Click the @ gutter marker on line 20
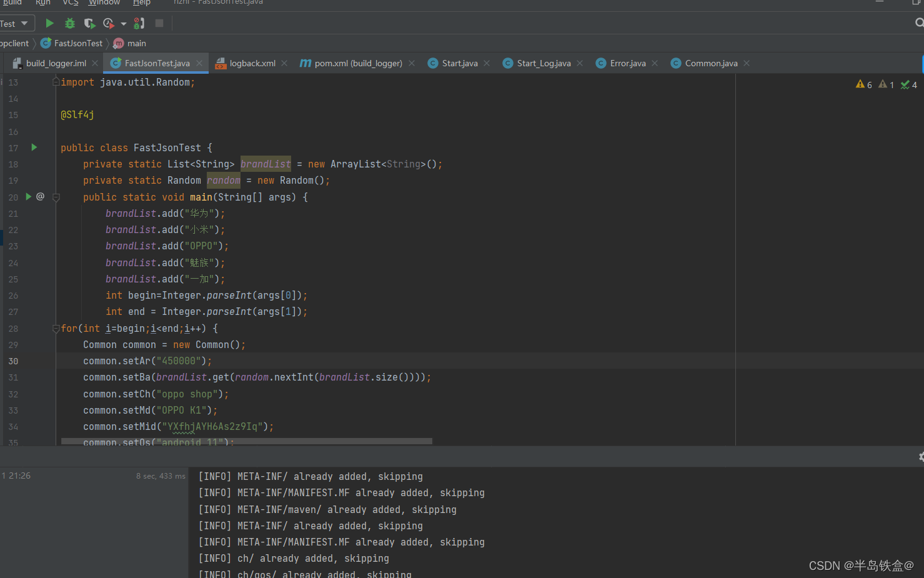The image size is (924, 578). (x=40, y=196)
